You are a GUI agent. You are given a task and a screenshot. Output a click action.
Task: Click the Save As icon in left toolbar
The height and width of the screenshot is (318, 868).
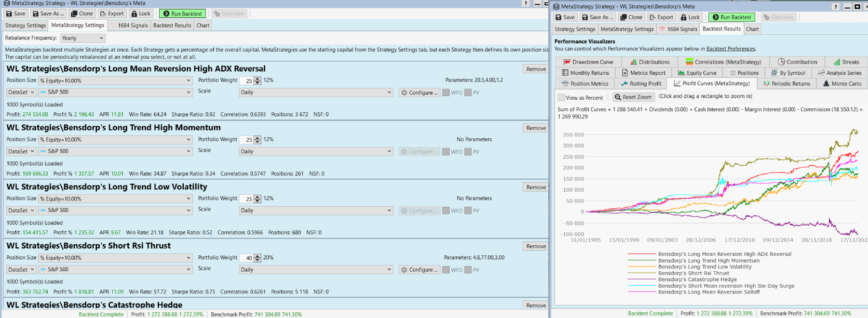tap(36, 13)
